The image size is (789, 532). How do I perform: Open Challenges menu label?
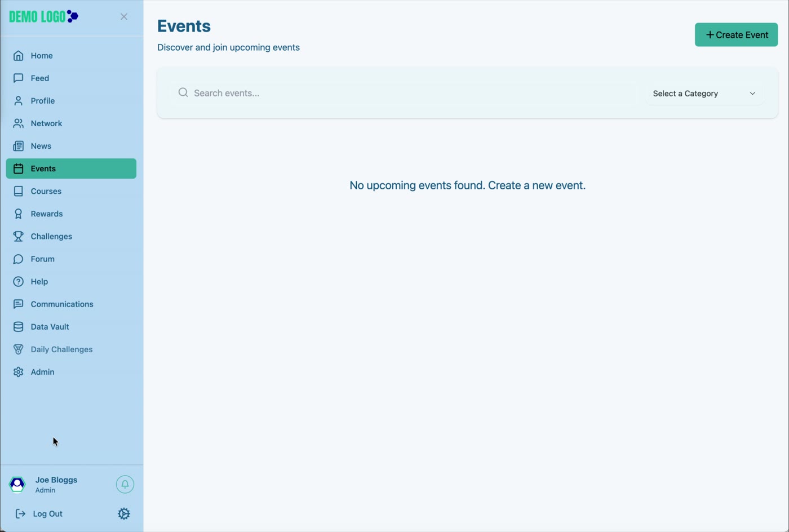51,236
